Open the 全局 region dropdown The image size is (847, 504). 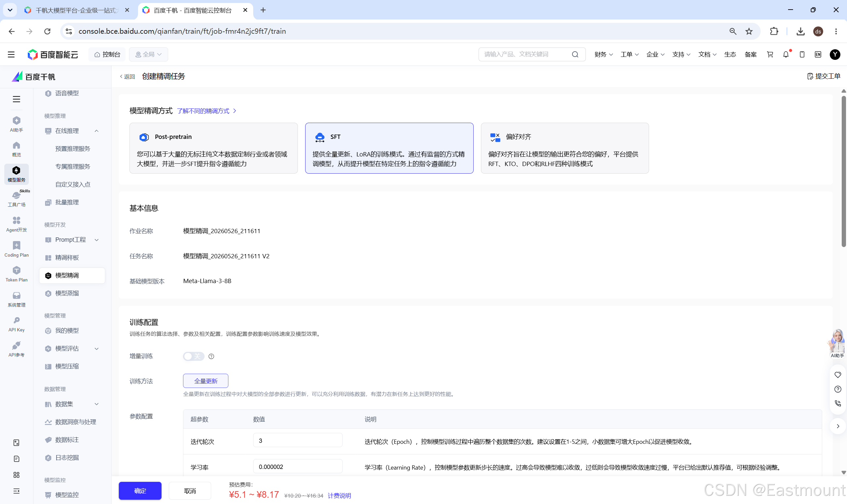coord(149,54)
